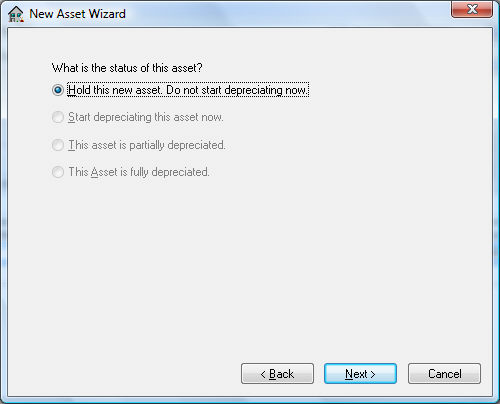This screenshot has height=404, width=500.
Task: Advance the wizard with Next button
Action: tap(360, 374)
